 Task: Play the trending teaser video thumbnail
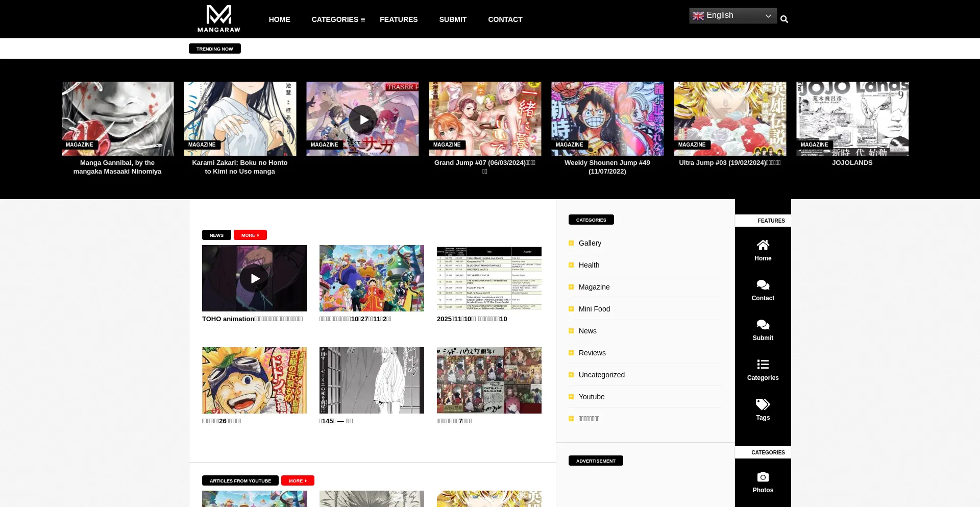pos(363,119)
